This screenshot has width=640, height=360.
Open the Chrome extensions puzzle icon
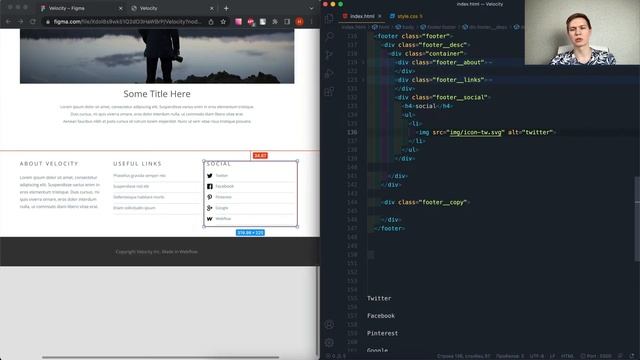tap(275, 22)
